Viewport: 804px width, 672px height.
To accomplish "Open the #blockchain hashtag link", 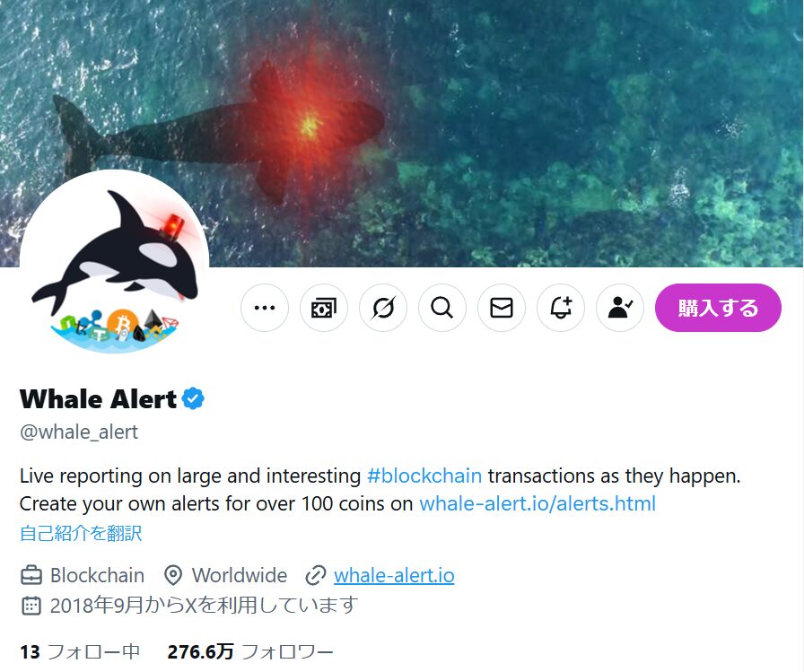I will point(424,476).
